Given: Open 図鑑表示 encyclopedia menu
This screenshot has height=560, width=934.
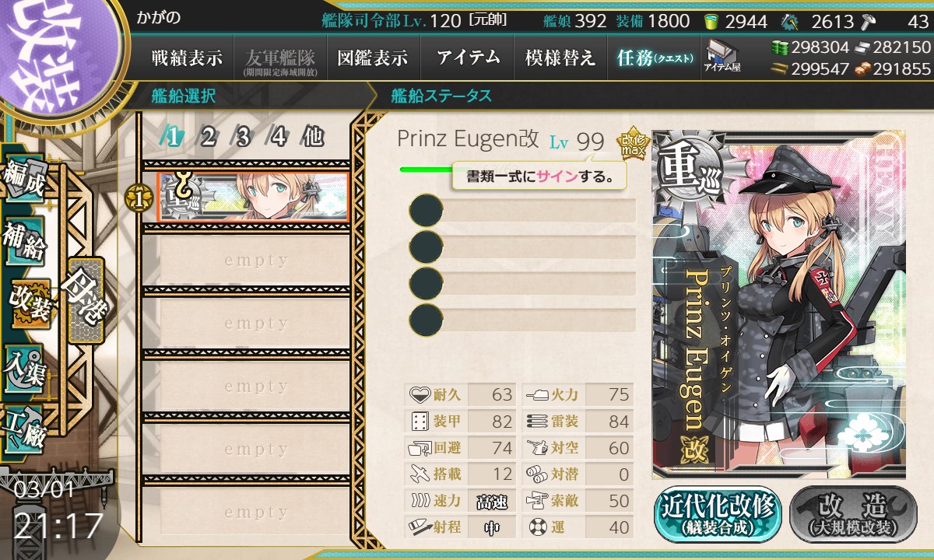Looking at the screenshot, I should tap(373, 58).
